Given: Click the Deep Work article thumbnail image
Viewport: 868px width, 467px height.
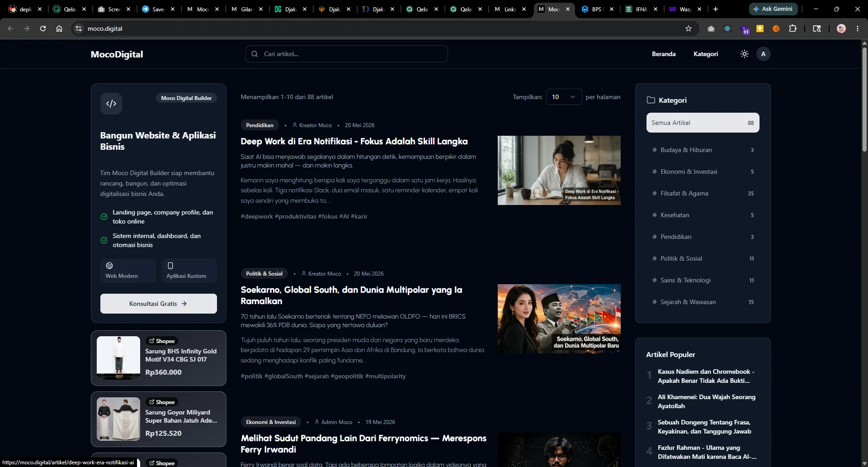Looking at the screenshot, I should click(559, 170).
